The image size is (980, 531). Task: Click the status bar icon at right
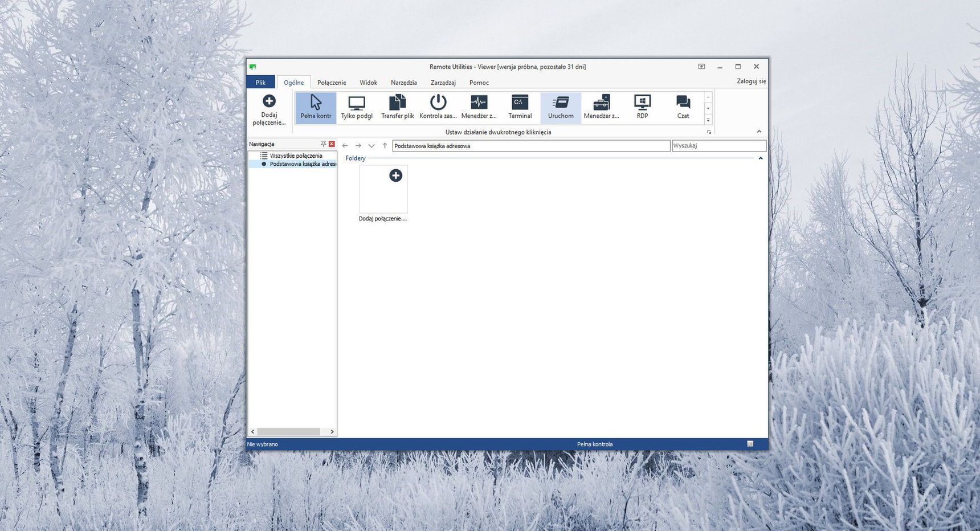tap(750, 444)
